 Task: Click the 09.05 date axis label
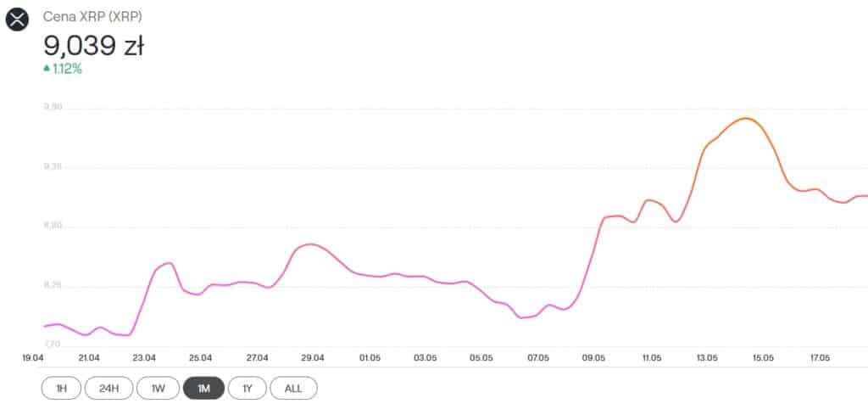point(593,358)
